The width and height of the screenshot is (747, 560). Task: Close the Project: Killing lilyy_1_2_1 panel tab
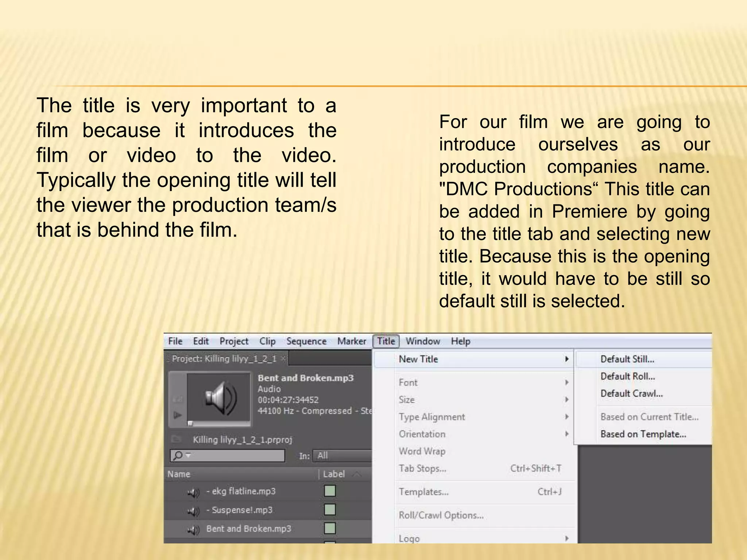click(x=283, y=359)
